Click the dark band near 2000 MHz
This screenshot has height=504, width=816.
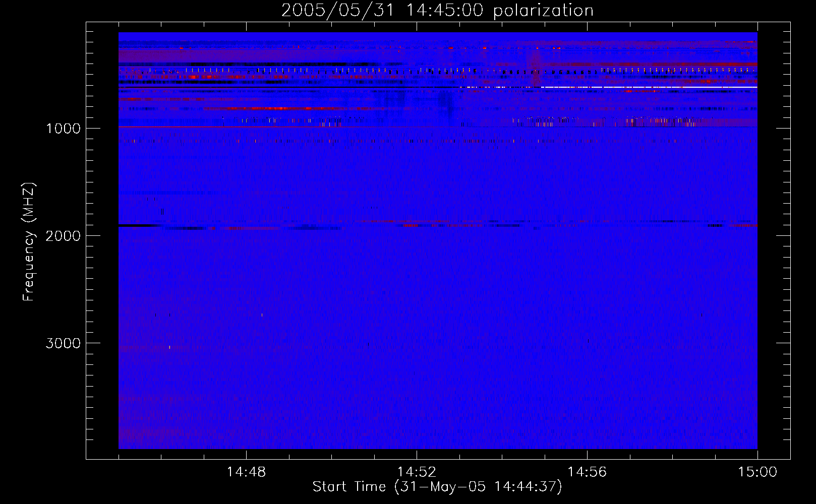(x=139, y=226)
